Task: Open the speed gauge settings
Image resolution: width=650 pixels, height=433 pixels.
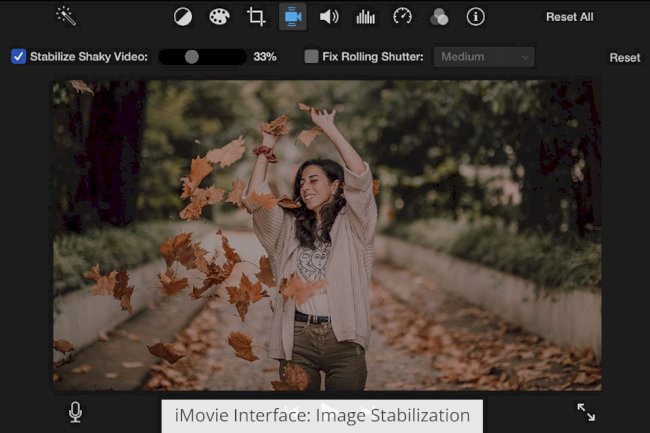Action: tap(402, 17)
